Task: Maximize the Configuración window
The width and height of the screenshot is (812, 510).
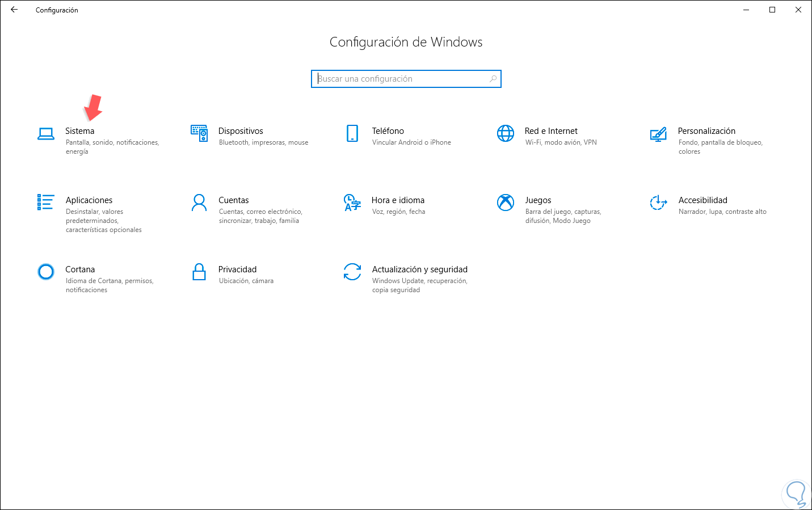Action: pos(772,10)
